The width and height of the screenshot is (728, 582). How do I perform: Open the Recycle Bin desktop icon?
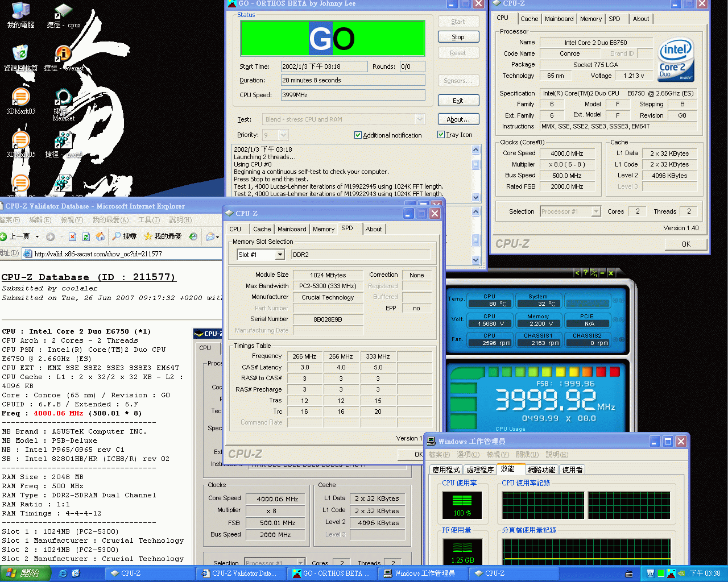(x=20, y=58)
